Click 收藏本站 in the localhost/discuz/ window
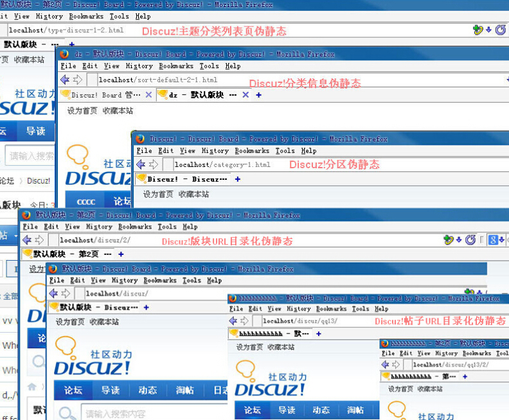 coord(104,322)
